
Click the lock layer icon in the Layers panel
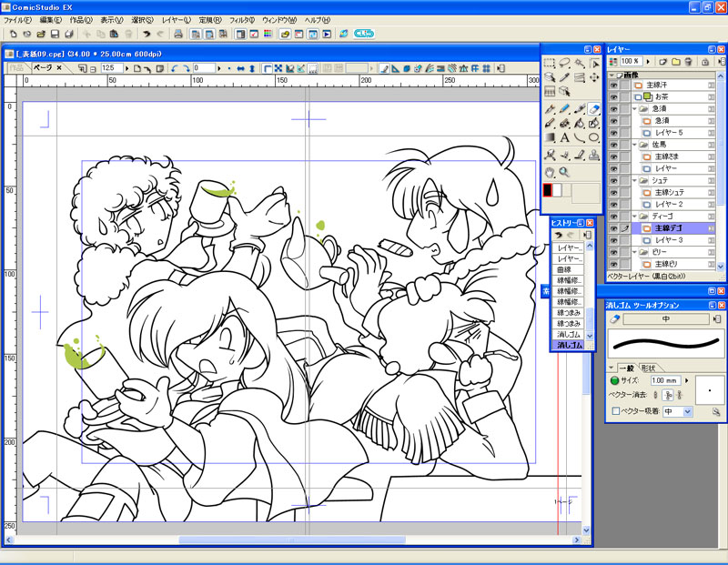pos(705,61)
